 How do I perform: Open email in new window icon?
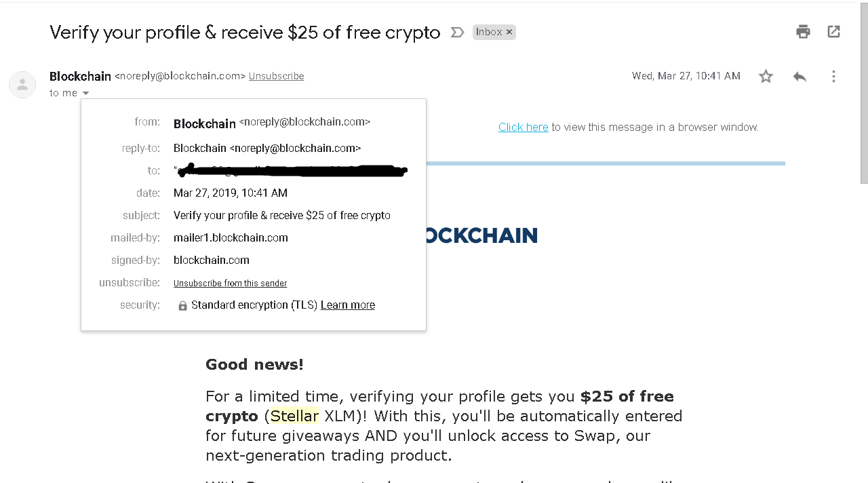[x=833, y=31]
